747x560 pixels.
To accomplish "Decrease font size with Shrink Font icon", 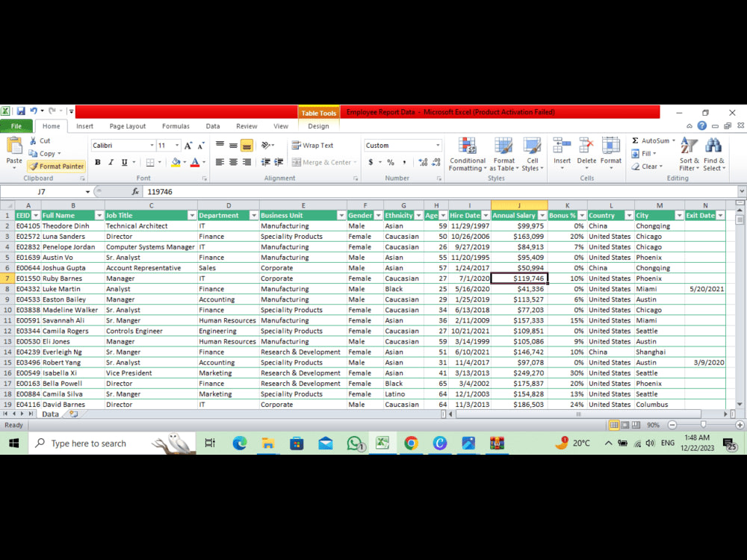I will [x=201, y=146].
